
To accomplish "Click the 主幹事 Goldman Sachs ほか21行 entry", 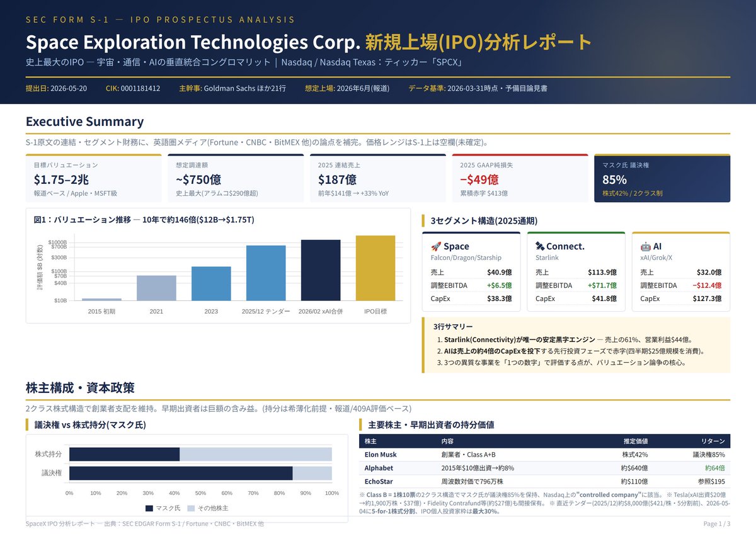I will pyautogui.click(x=232, y=88).
